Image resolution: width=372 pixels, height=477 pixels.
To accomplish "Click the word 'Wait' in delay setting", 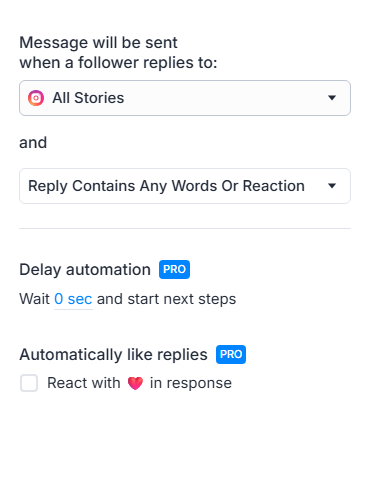I will tap(35, 299).
